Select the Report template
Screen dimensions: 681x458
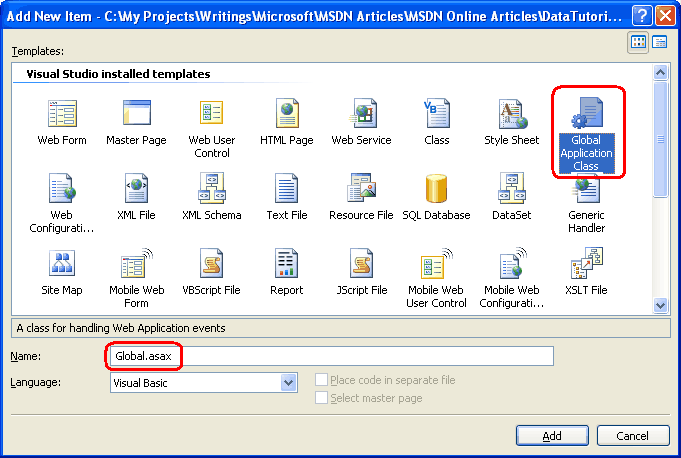click(x=287, y=272)
